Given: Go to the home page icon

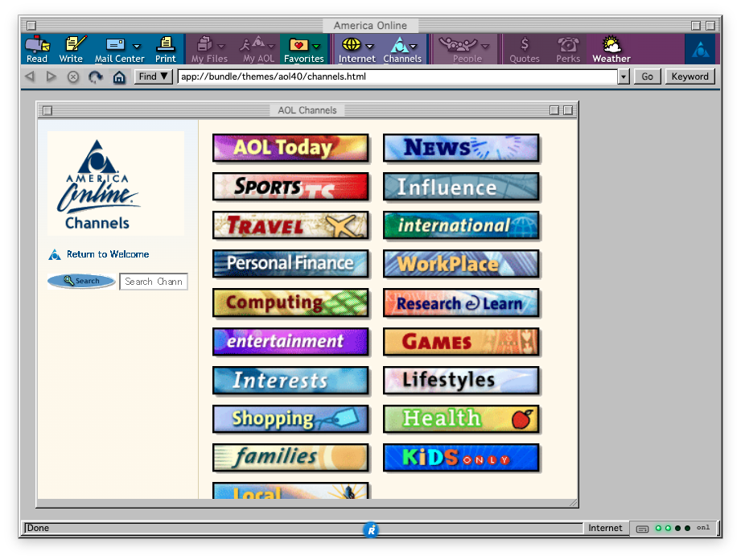Looking at the screenshot, I should coord(119,76).
